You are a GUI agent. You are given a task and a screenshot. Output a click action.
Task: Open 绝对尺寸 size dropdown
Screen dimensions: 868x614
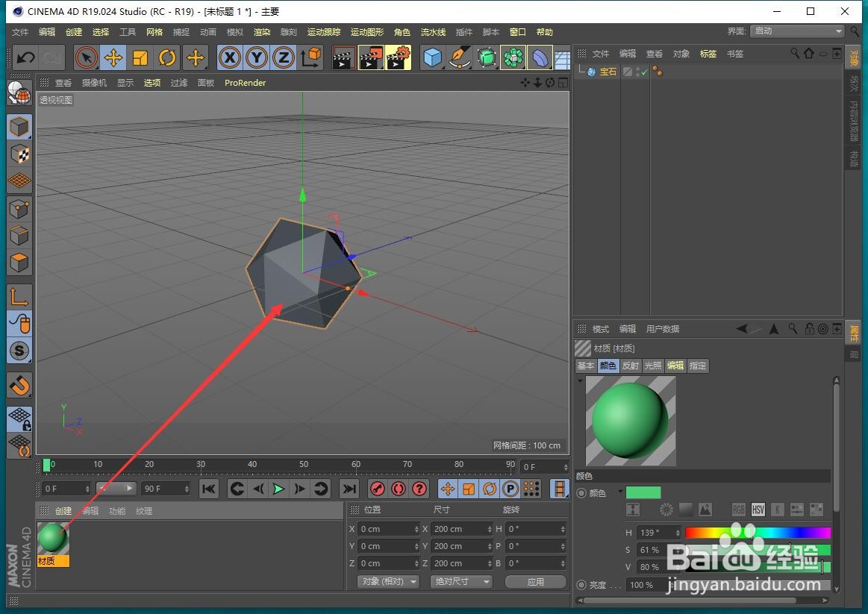point(460,582)
